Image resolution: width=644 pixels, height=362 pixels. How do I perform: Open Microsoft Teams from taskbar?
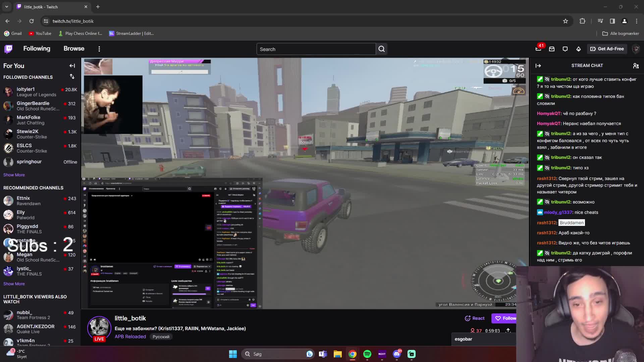323,354
